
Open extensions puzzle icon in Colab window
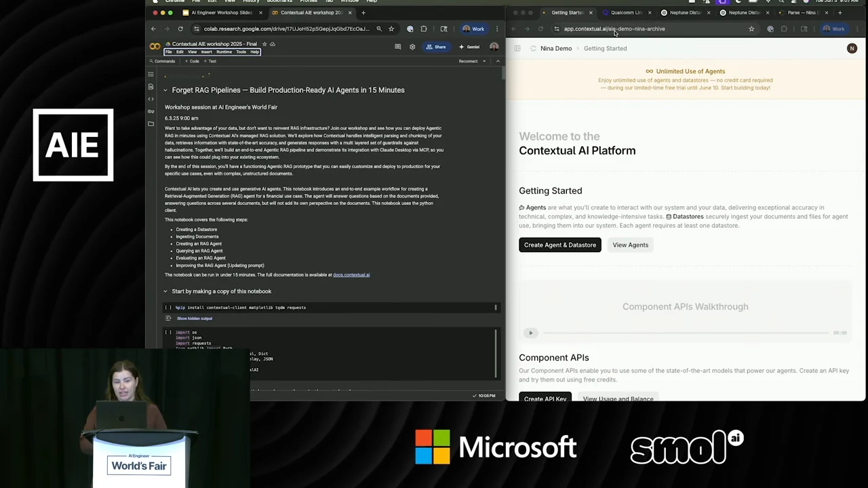pyautogui.click(x=424, y=28)
